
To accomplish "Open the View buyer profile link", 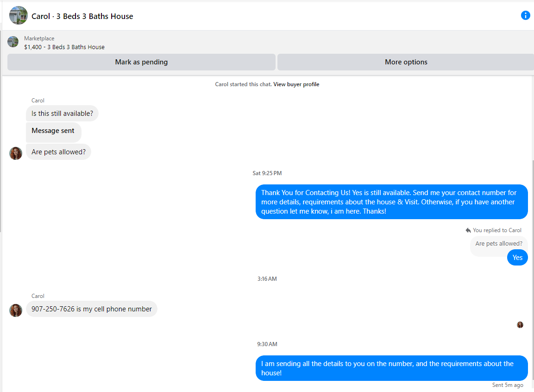I will (x=296, y=84).
